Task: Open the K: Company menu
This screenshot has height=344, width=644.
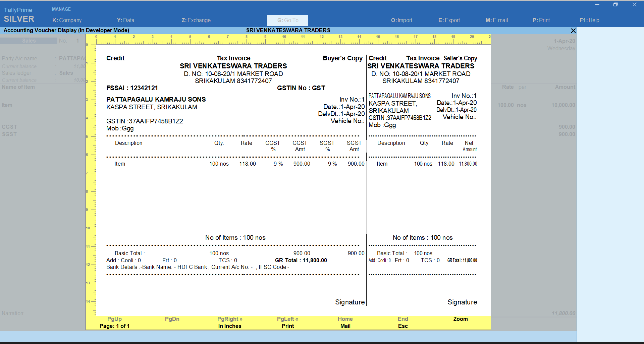Action: pyautogui.click(x=67, y=20)
